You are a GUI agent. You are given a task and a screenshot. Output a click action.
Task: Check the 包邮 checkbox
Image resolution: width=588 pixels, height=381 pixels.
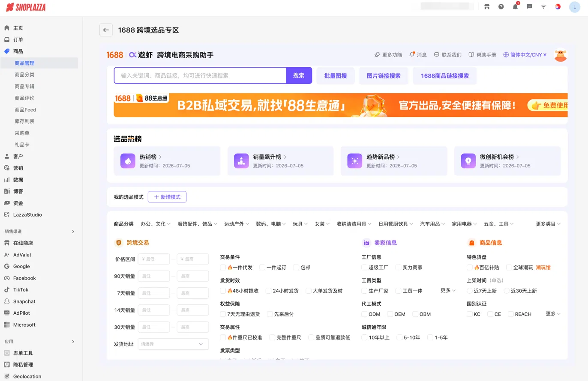point(297,267)
